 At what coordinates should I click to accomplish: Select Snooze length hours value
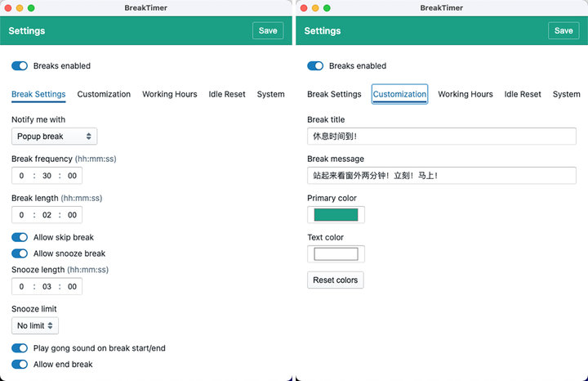coord(21,287)
